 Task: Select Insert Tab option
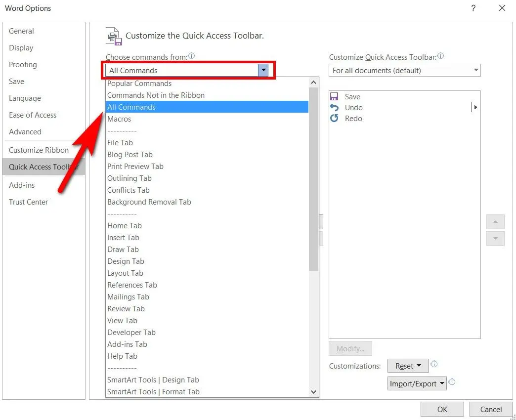tap(207, 238)
